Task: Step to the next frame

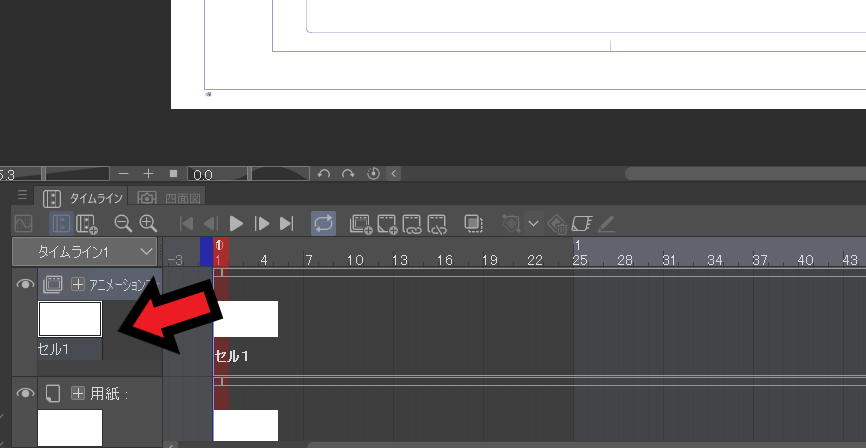Action: pyautogui.click(x=262, y=224)
